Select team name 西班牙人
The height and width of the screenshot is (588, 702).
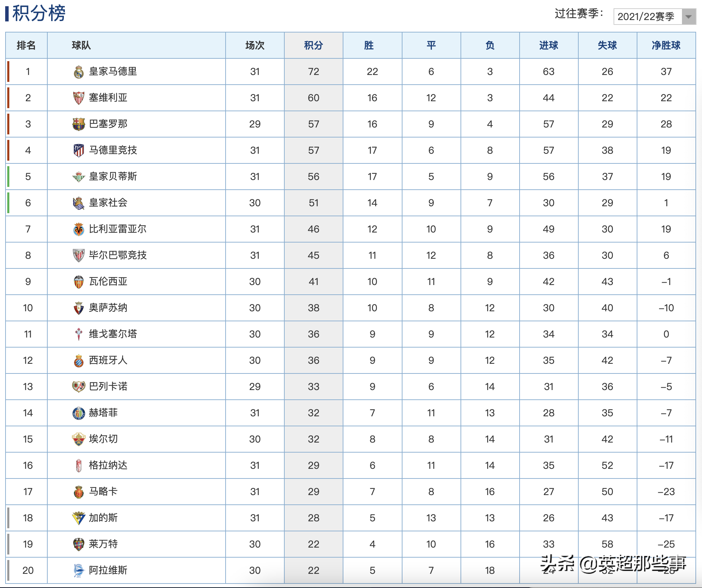108,360
